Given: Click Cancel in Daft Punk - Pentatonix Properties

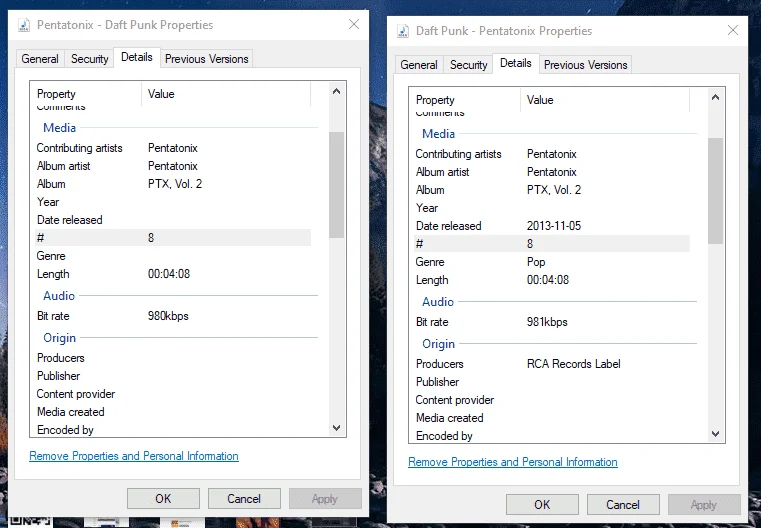Looking at the screenshot, I should (x=623, y=504).
